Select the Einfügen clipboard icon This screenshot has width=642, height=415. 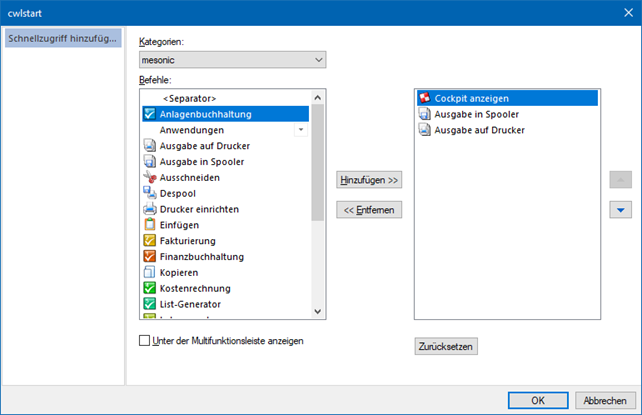(150, 225)
